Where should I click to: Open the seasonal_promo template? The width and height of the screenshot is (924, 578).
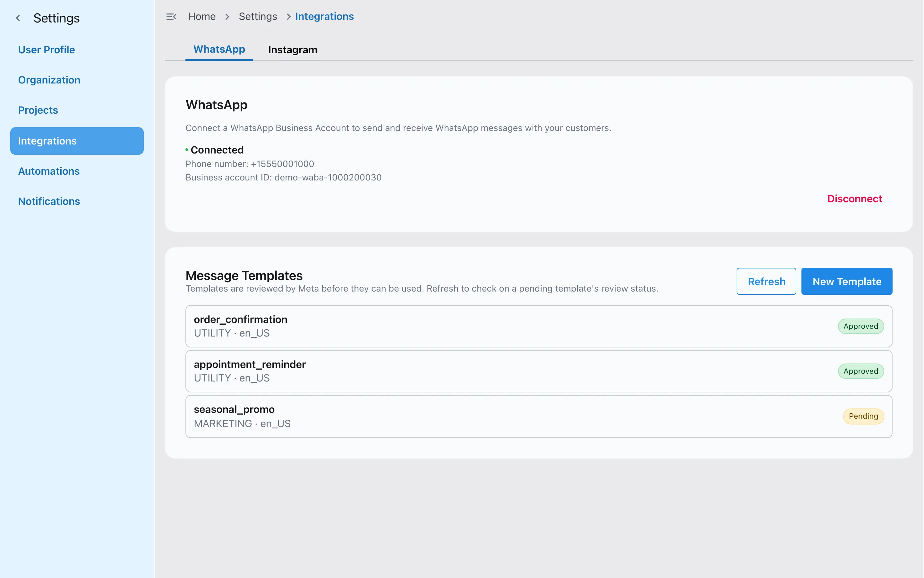click(539, 416)
